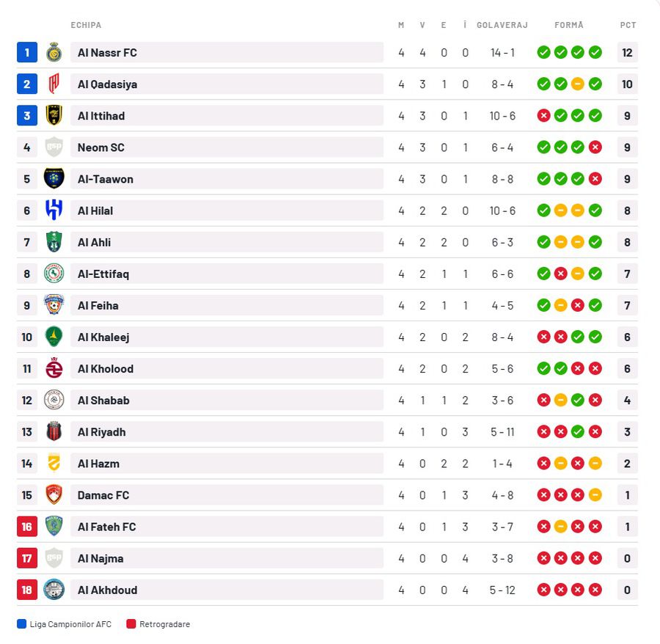Click the Al Ittihad club badge
This screenshot has width=660, height=644.
[54, 115]
